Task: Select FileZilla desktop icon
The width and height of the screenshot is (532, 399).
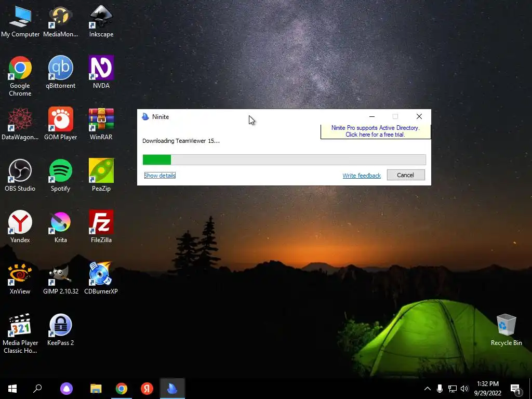Action: coord(101,227)
